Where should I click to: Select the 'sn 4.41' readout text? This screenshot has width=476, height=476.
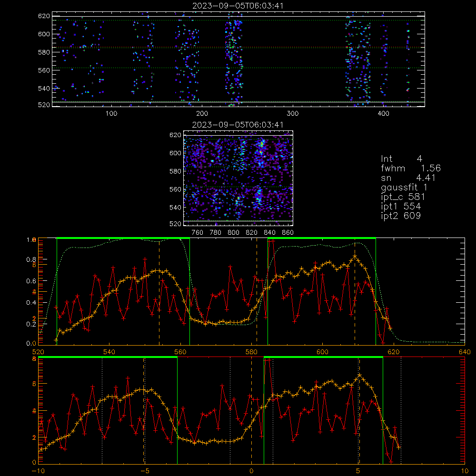point(408,178)
